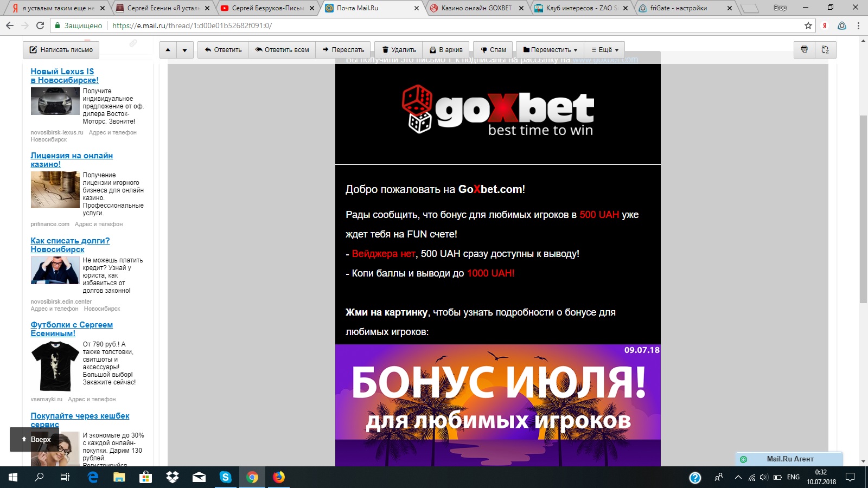
Task: Click the goXbet logo in email
Action: point(498,110)
